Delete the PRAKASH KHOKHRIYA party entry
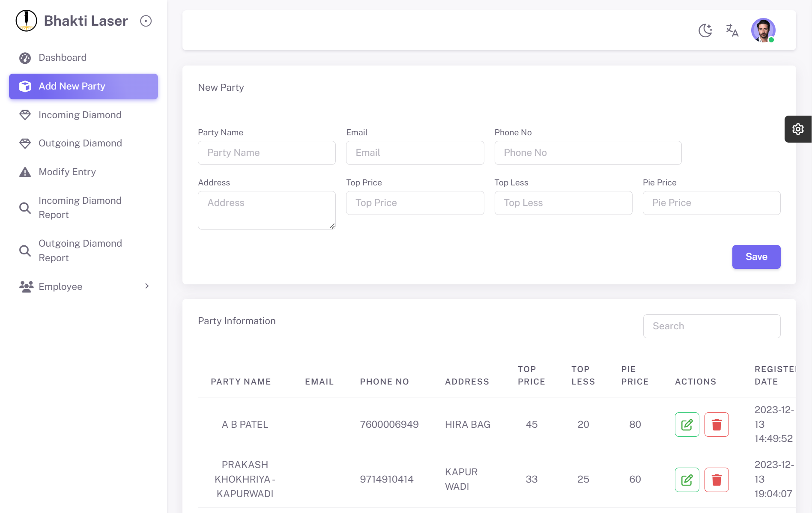812x513 pixels. (716, 480)
